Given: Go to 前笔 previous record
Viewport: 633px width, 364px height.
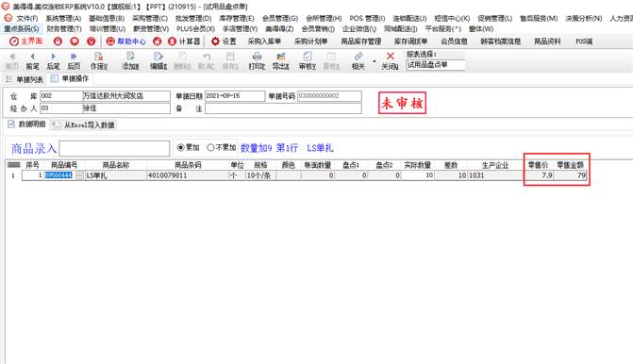Looking at the screenshot, I should (x=33, y=61).
